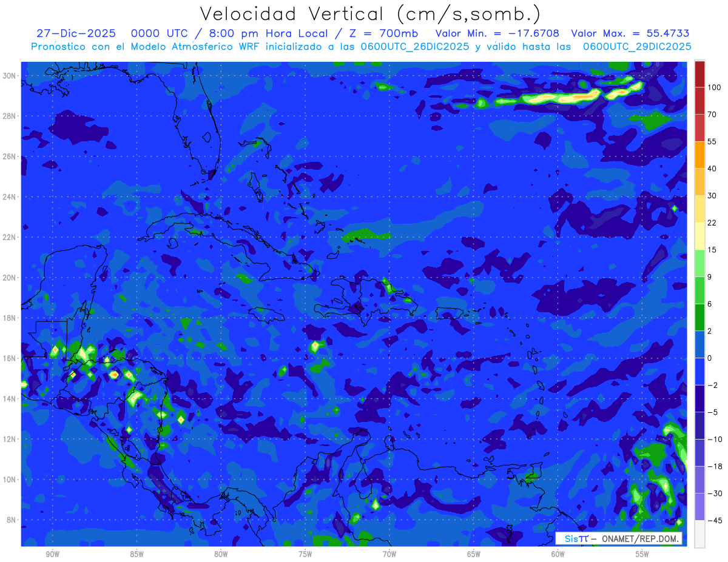The width and height of the screenshot is (728, 562).
Task: Click the colorbar label "-45"
Action: pyautogui.click(x=715, y=520)
